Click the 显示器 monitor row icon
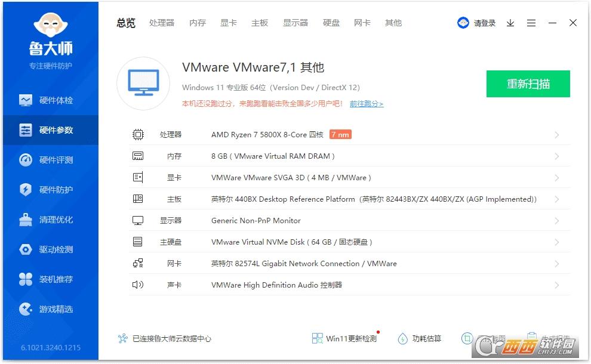591x364 pixels. pos(138,220)
